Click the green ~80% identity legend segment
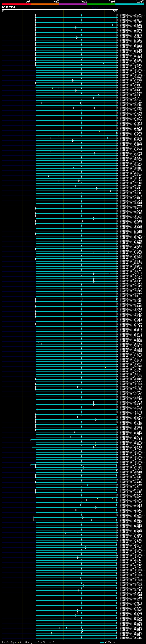 [x=101, y=4]
